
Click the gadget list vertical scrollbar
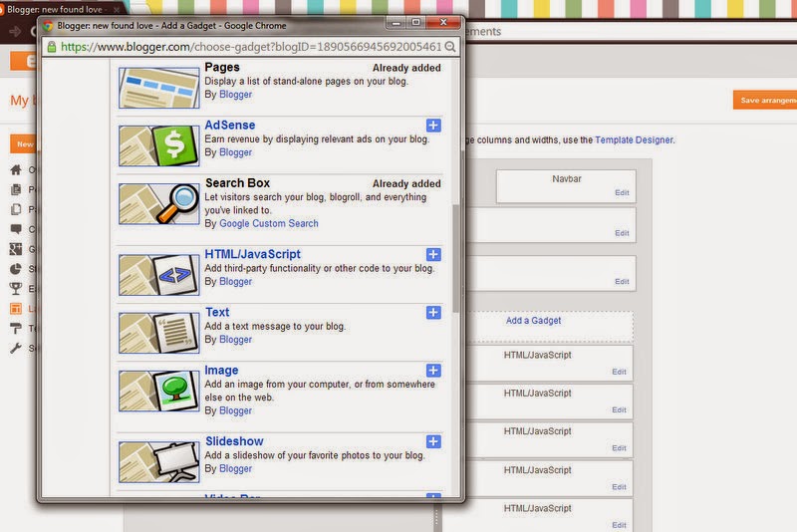coord(456,259)
